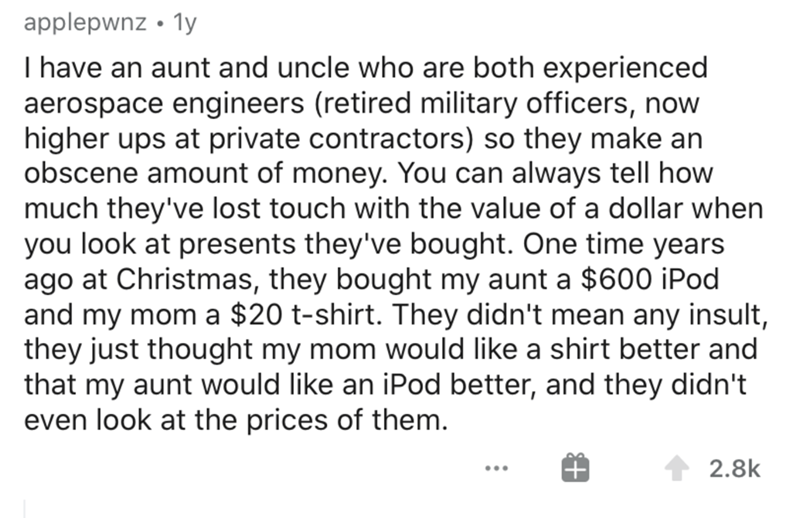Viewport: 800px width, 518px height.
Task: Click the words "higher ups" in comment
Action: (x=77, y=132)
